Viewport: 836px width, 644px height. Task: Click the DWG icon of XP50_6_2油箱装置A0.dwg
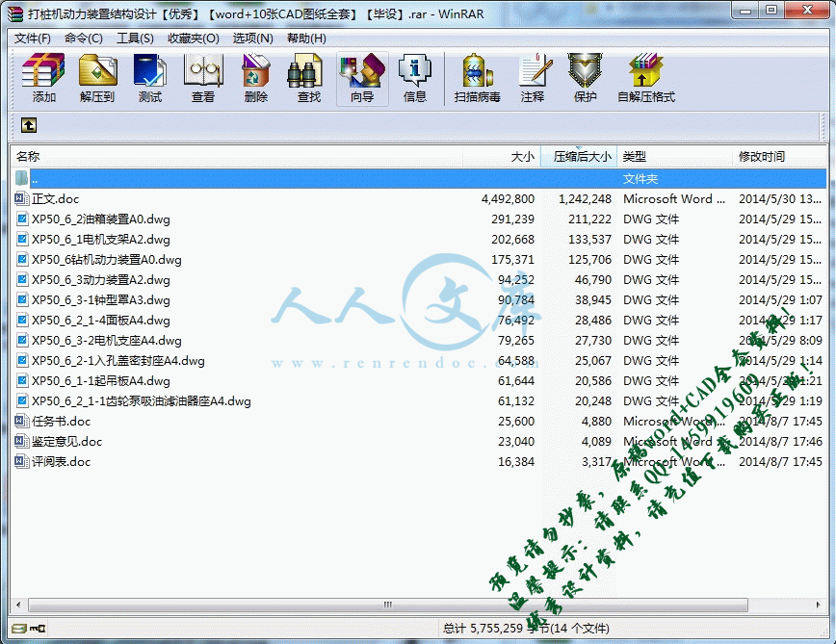22,219
